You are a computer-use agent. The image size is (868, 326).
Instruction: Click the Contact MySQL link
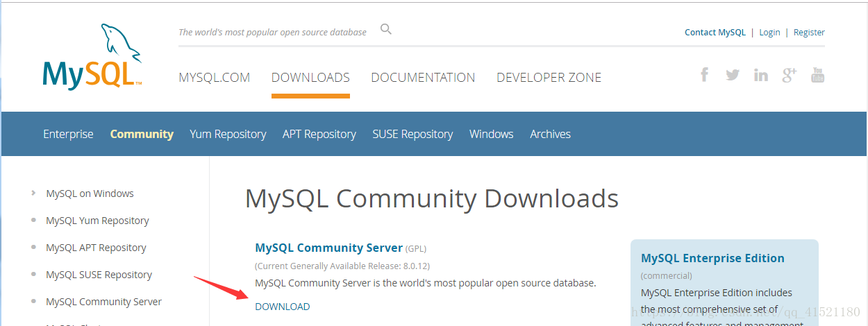click(715, 33)
